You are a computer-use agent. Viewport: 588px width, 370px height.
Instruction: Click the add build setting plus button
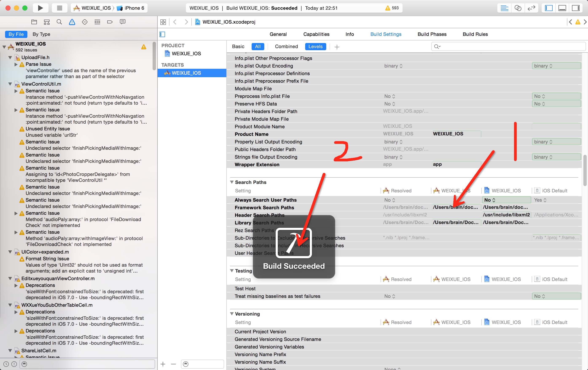[x=337, y=47]
